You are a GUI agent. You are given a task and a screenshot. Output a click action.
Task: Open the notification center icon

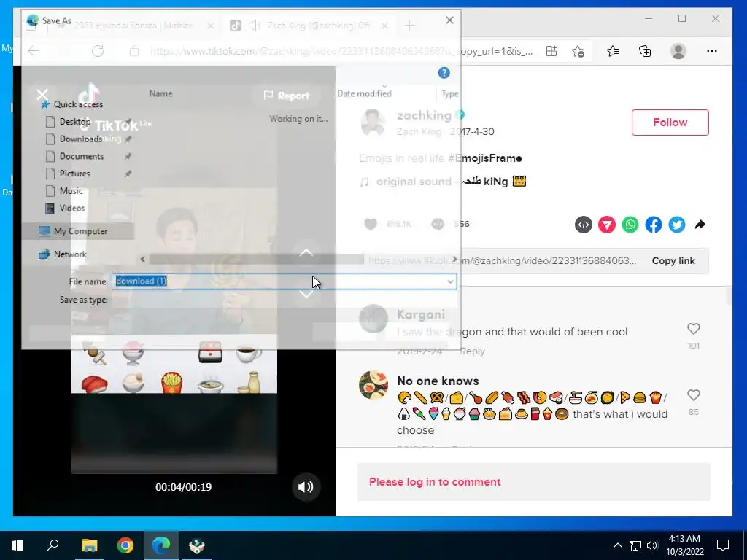723,545
